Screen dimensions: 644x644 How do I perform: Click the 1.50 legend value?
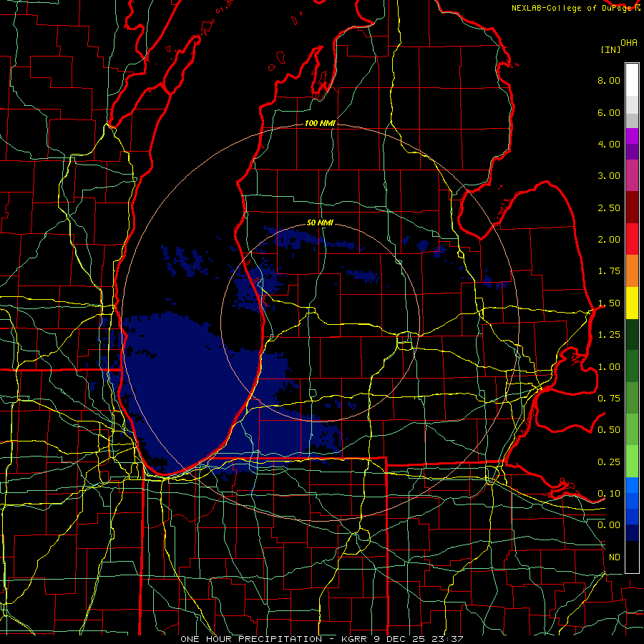pos(609,303)
